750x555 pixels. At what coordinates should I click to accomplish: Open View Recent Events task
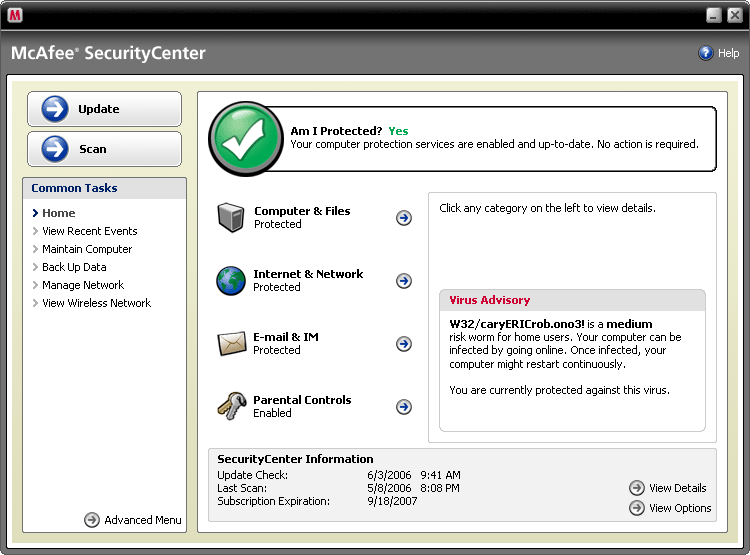click(x=89, y=231)
